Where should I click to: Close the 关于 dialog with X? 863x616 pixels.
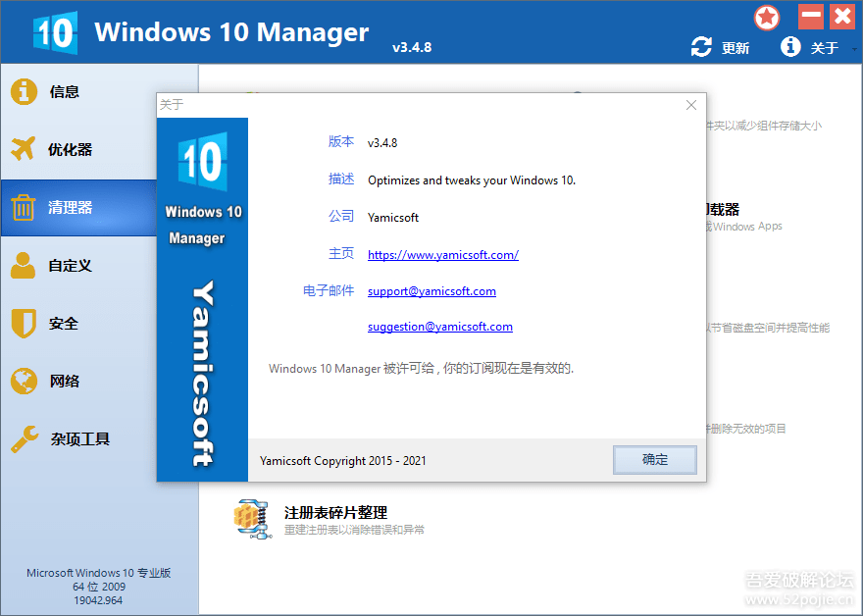tap(691, 105)
